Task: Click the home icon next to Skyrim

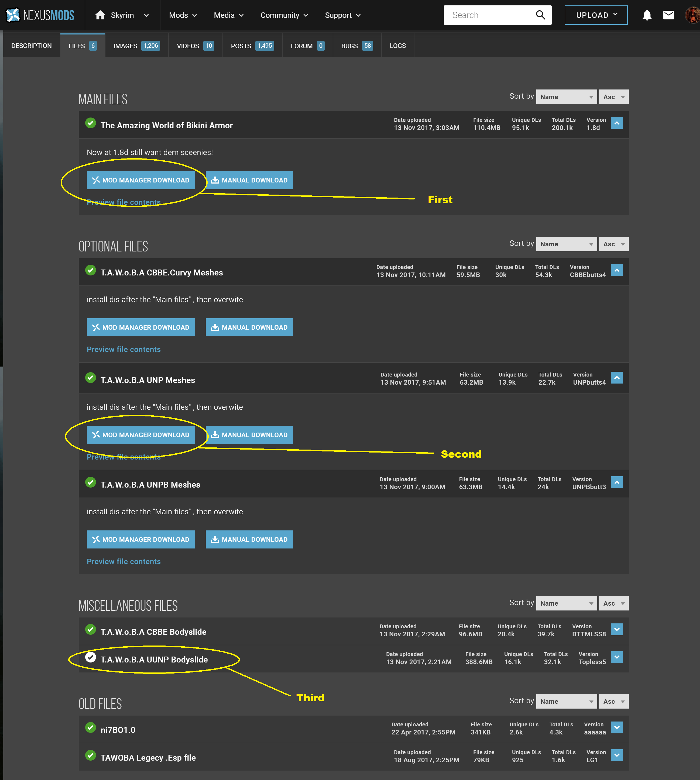Action: (x=100, y=15)
